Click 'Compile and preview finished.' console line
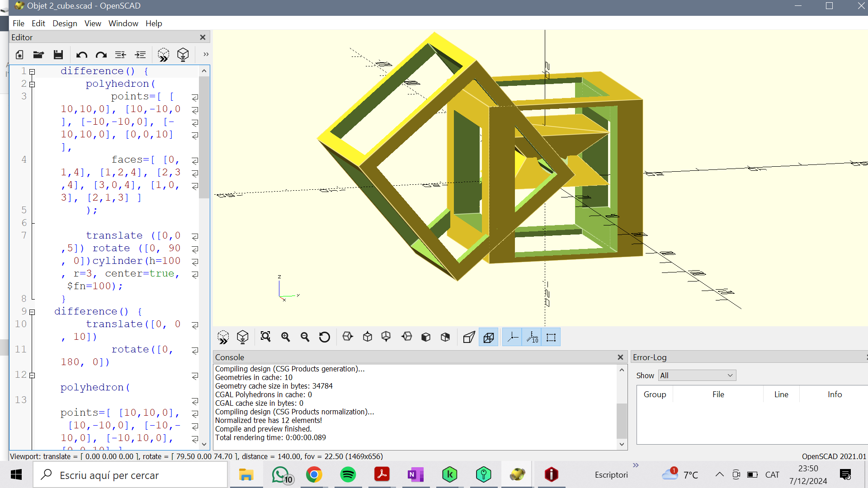 [x=263, y=429]
